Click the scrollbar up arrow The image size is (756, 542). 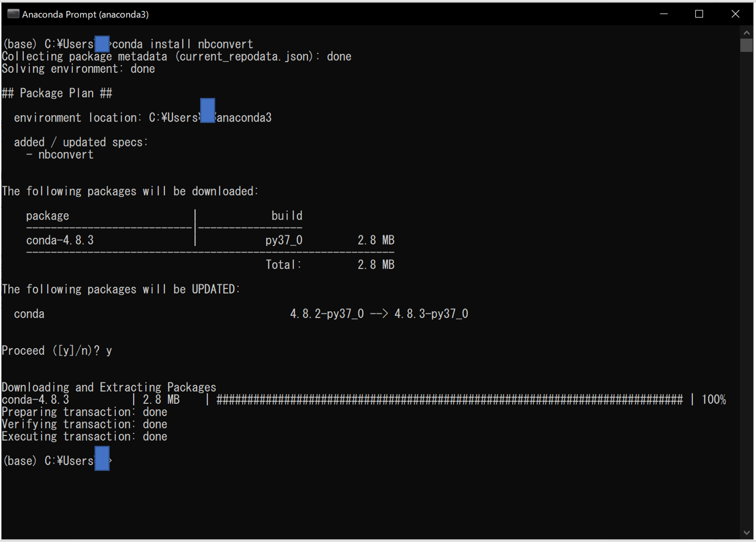747,32
